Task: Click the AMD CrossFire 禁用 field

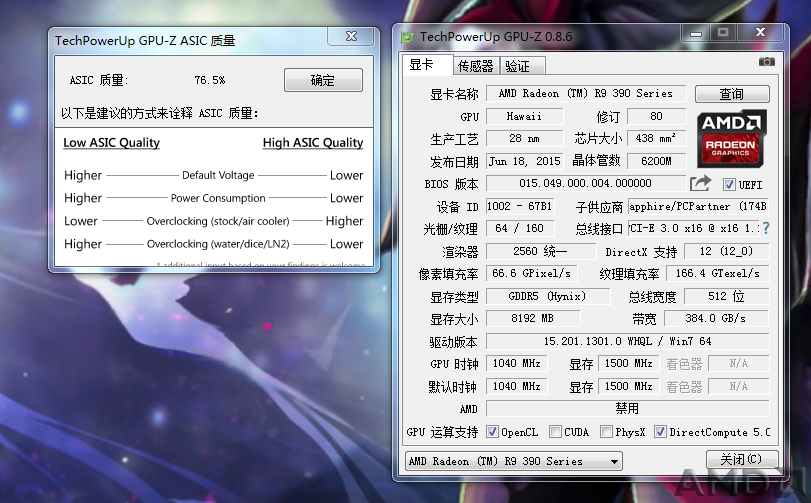Action: [627, 409]
